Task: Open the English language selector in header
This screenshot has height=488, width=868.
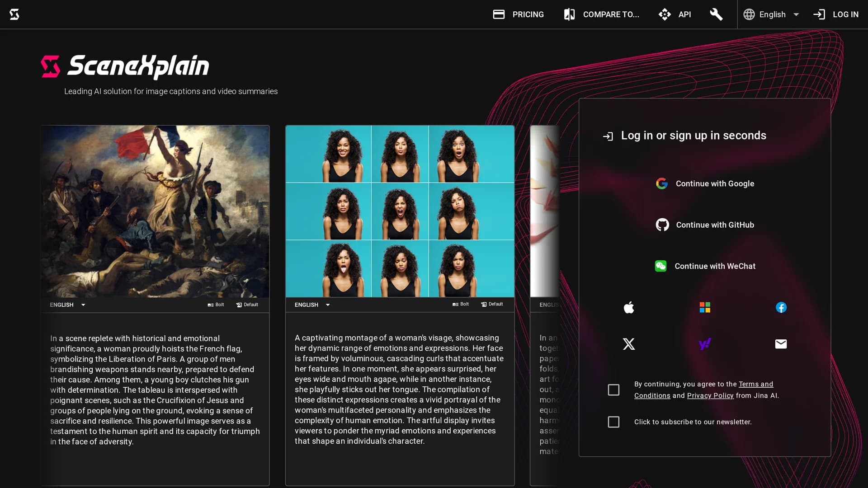Action: pyautogui.click(x=772, y=14)
